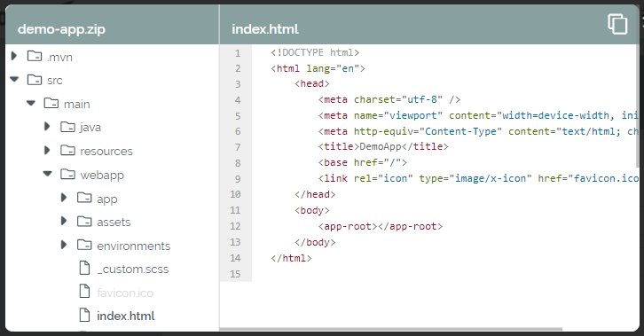
Task: Expand the environments folder arrow
Action: [64, 245]
